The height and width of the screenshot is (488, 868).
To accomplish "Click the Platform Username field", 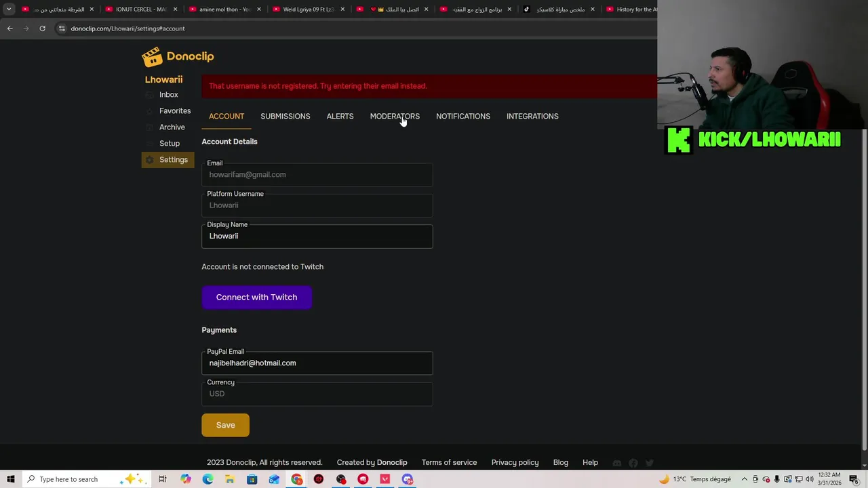I will (317, 205).
